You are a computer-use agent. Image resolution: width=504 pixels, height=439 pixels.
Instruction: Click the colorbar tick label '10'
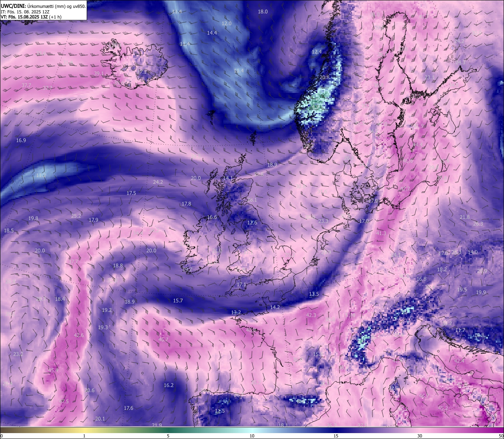(252, 436)
